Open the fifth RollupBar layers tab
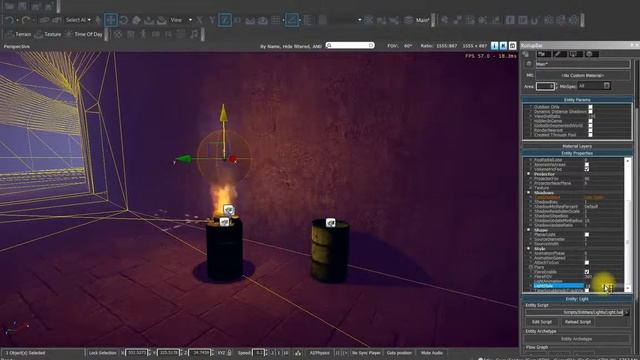 [592, 54]
